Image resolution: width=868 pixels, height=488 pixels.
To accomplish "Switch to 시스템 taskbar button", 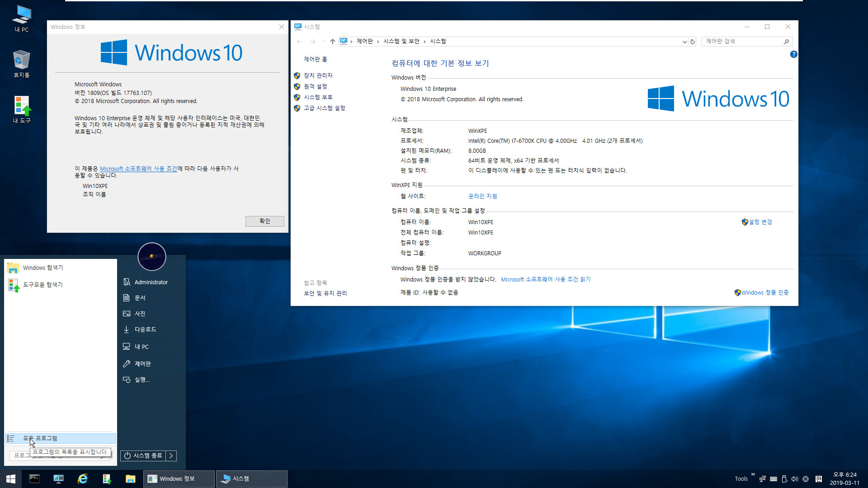I will tap(252, 479).
